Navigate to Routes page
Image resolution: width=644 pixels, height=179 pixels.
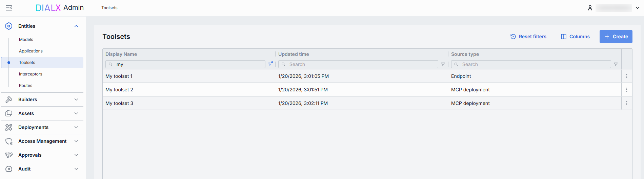click(x=26, y=86)
